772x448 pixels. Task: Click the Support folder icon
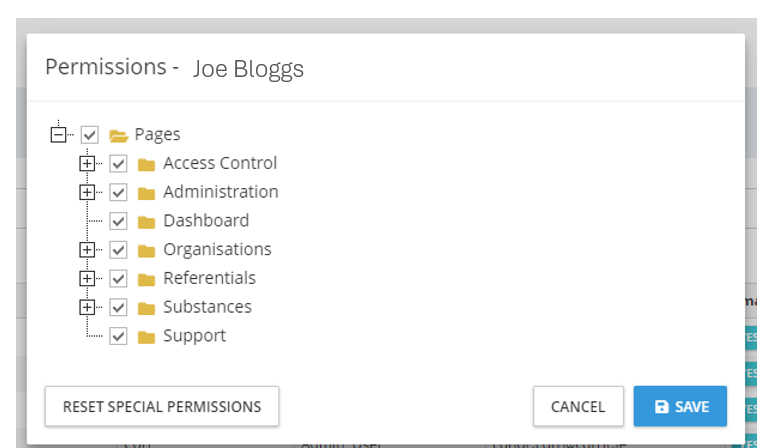tap(147, 336)
